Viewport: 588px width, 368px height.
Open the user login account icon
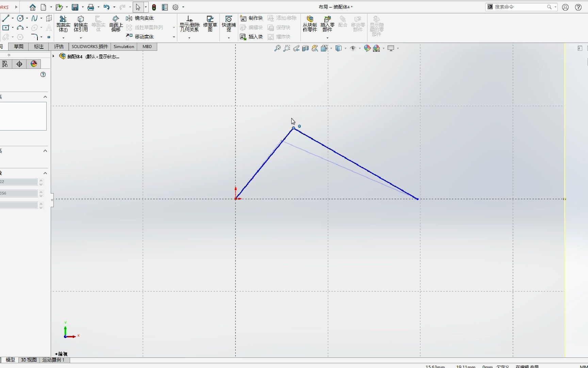(565, 7)
